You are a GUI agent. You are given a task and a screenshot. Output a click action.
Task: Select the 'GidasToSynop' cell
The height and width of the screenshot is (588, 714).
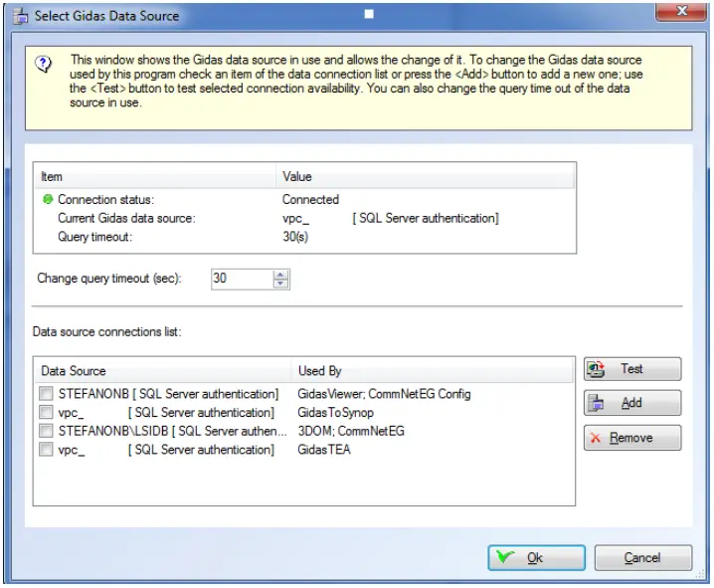[335, 413]
